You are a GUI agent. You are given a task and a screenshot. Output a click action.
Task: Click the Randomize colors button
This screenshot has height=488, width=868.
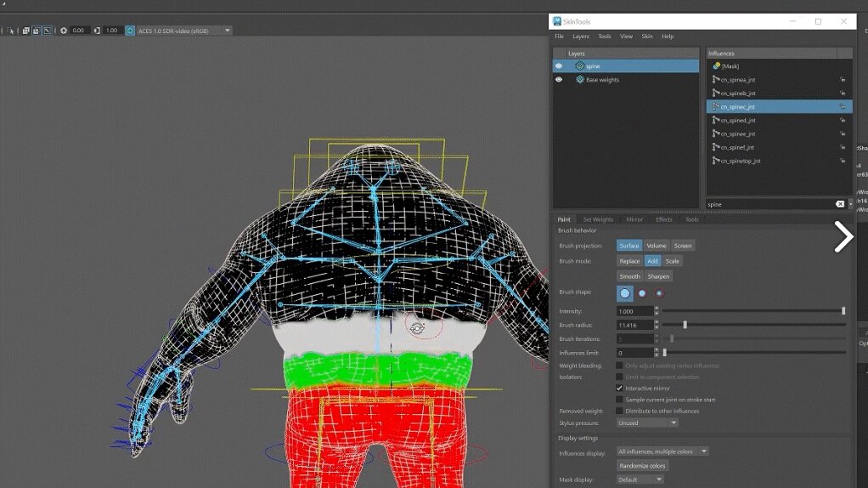point(642,466)
